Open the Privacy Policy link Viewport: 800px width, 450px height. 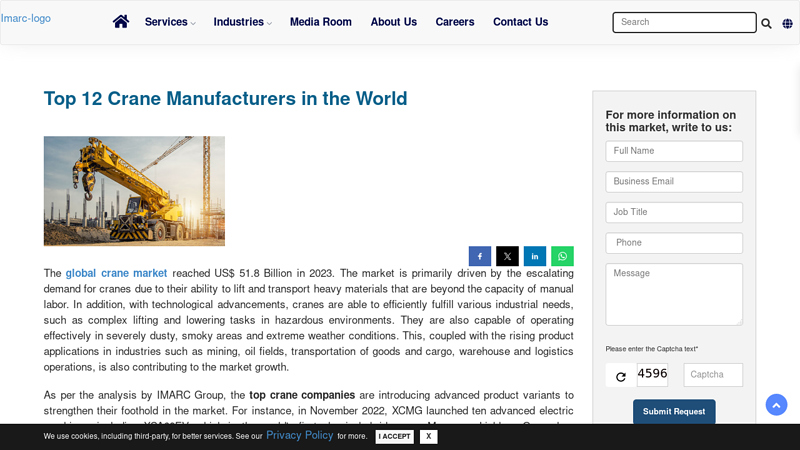coord(299,435)
